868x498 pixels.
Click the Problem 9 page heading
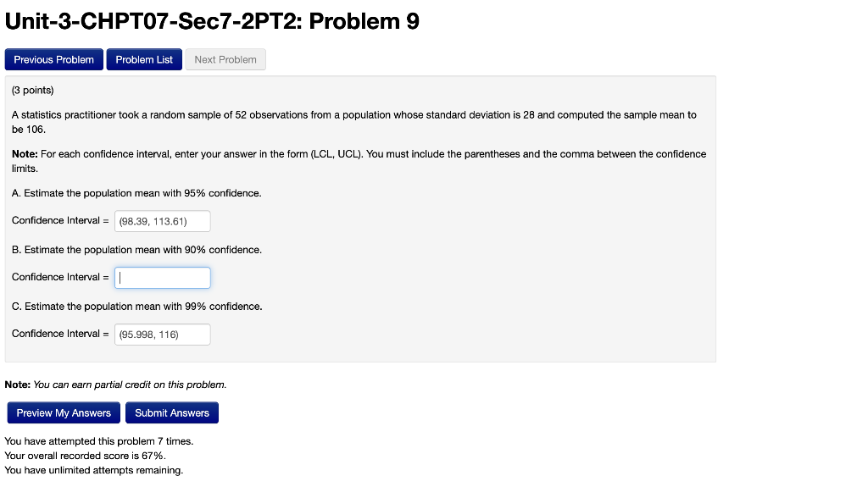point(212,21)
